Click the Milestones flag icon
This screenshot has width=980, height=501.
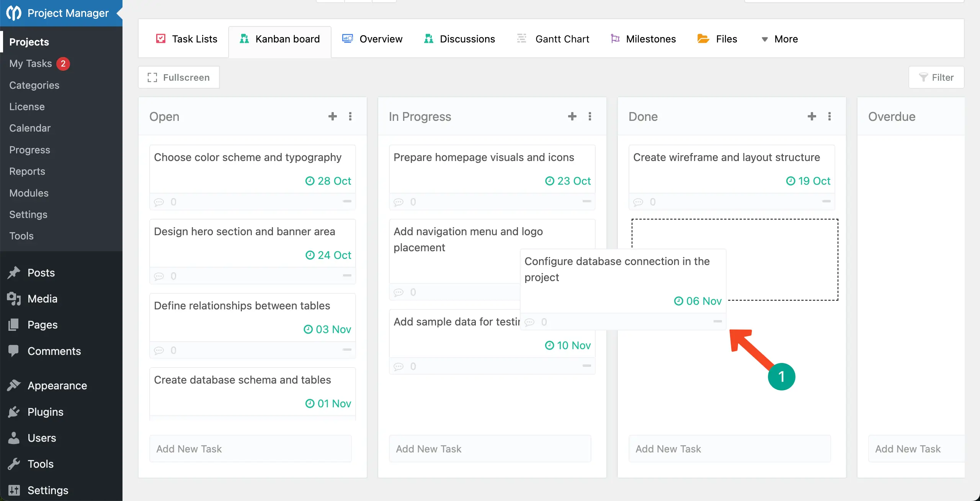tap(615, 39)
